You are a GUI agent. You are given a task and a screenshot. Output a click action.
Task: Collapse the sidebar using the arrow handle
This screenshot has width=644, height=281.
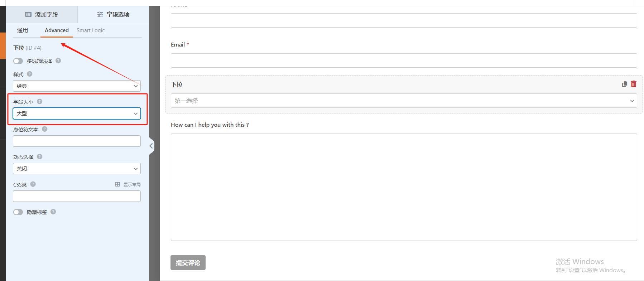(x=151, y=146)
